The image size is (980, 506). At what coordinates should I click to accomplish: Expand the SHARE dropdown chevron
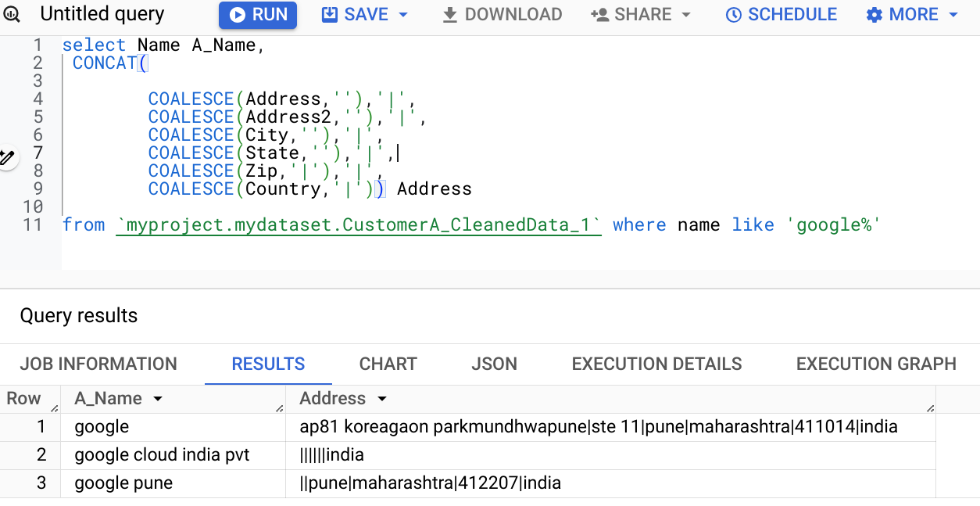coord(687,14)
